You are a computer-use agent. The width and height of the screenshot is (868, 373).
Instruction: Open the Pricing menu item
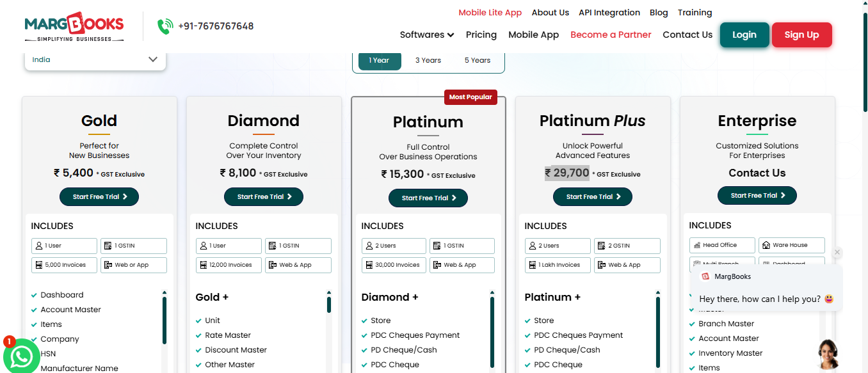pyautogui.click(x=481, y=35)
